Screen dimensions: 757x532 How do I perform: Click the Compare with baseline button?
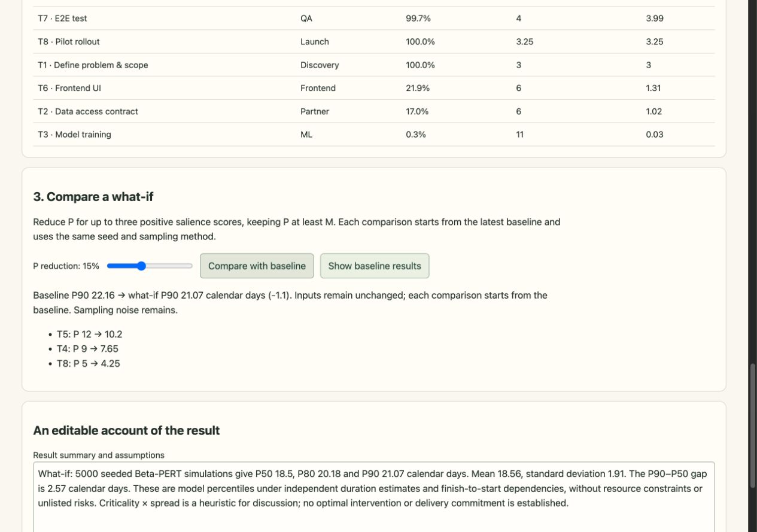[x=257, y=266]
